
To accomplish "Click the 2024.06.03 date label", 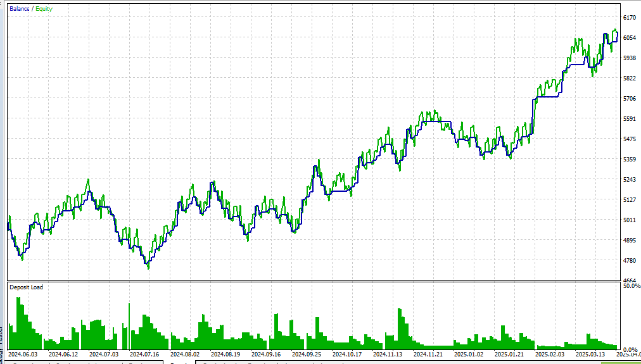I will 23,355.
